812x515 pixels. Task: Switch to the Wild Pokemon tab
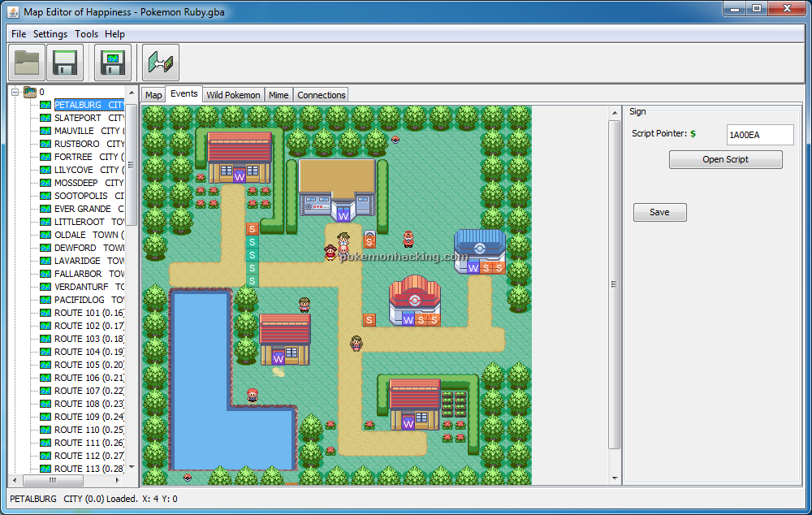click(233, 95)
